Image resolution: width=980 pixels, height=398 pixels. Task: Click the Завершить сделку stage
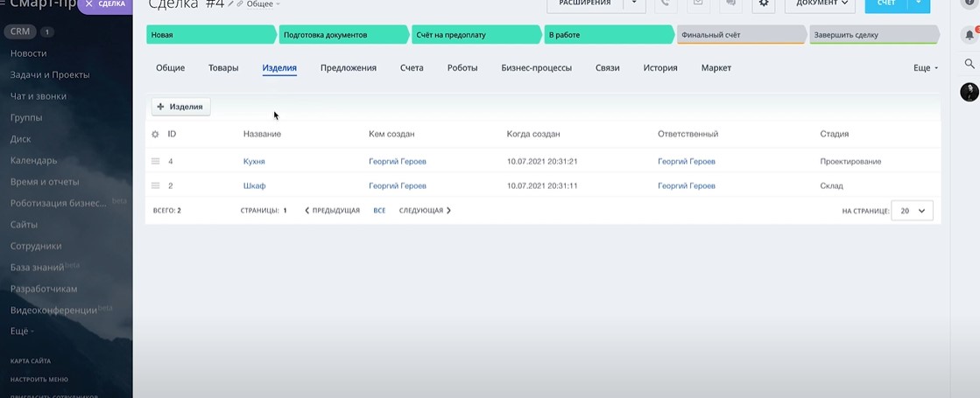(874, 35)
